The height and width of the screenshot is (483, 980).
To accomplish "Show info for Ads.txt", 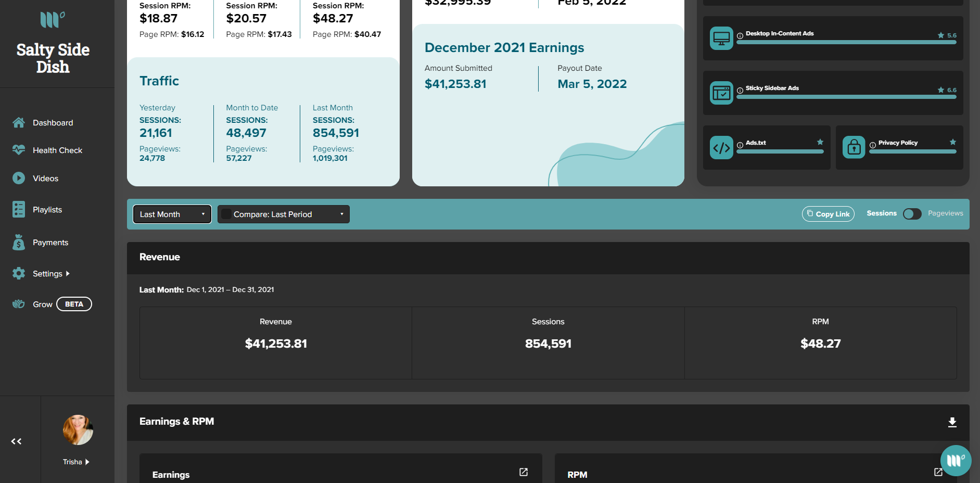I will pos(740,145).
